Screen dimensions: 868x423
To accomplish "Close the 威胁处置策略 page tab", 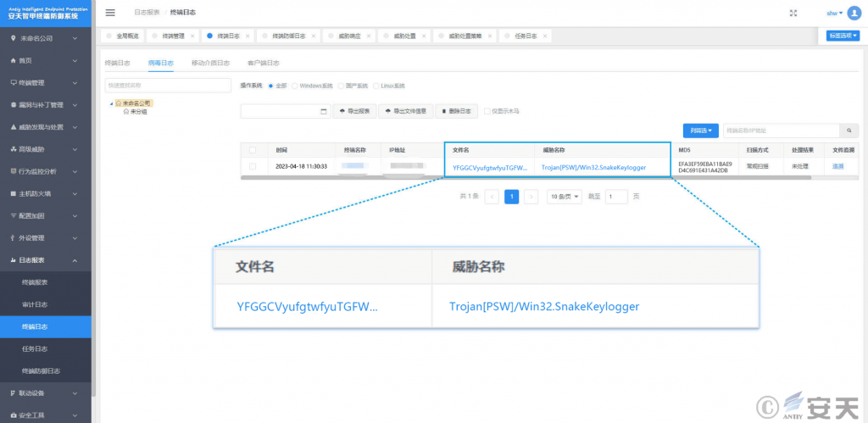I will pos(490,36).
